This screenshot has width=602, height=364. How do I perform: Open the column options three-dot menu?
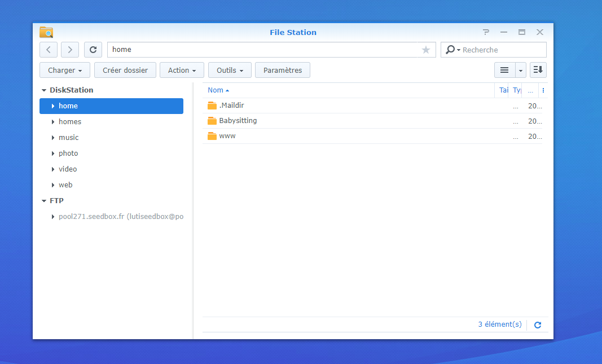pyautogui.click(x=543, y=90)
